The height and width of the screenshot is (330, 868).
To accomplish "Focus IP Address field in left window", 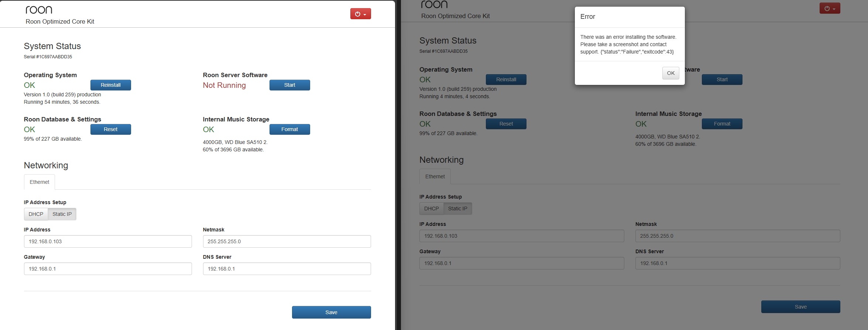I will pyautogui.click(x=108, y=241).
